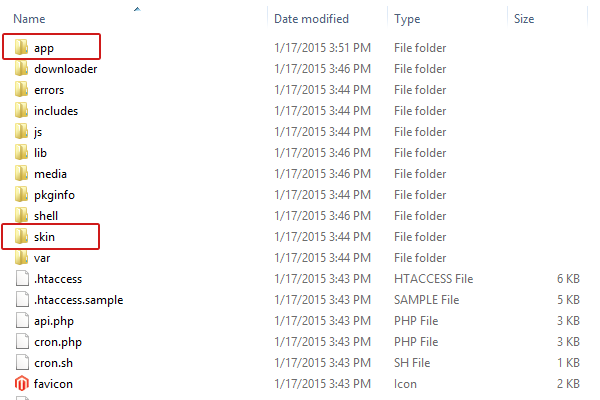Select the skin folder icon
This screenshot has height=400, width=600.
tap(21, 237)
